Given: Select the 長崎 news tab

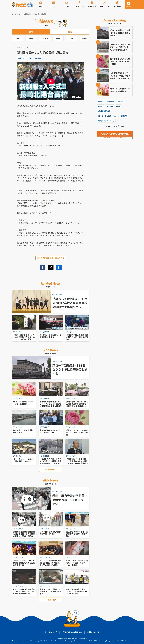Looking at the screenshot, I should pyautogui.click(x=31, y=32).
